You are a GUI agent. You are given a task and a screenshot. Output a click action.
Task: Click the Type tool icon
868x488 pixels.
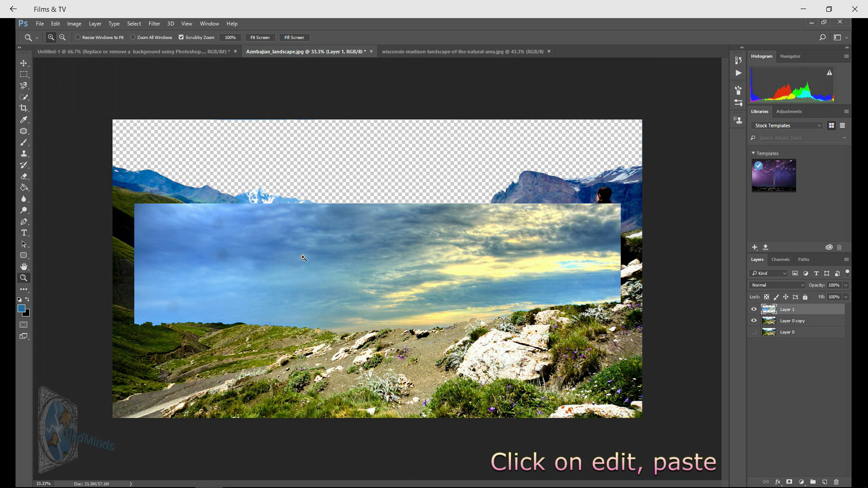coord(24,233)
